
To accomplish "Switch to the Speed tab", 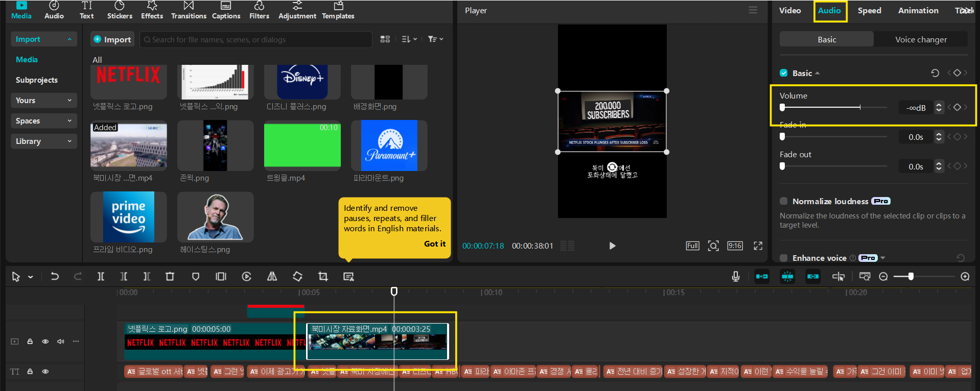I will pos(869,10).
